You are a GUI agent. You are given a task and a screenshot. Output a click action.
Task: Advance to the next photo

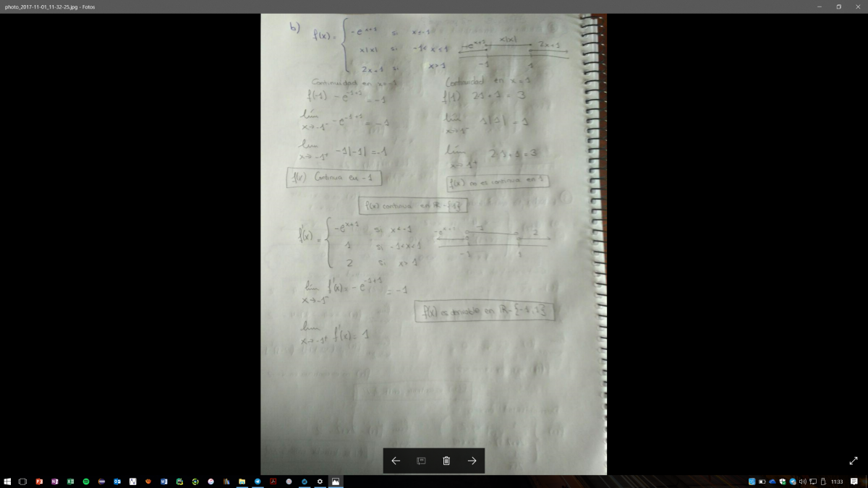coord(472,461)
